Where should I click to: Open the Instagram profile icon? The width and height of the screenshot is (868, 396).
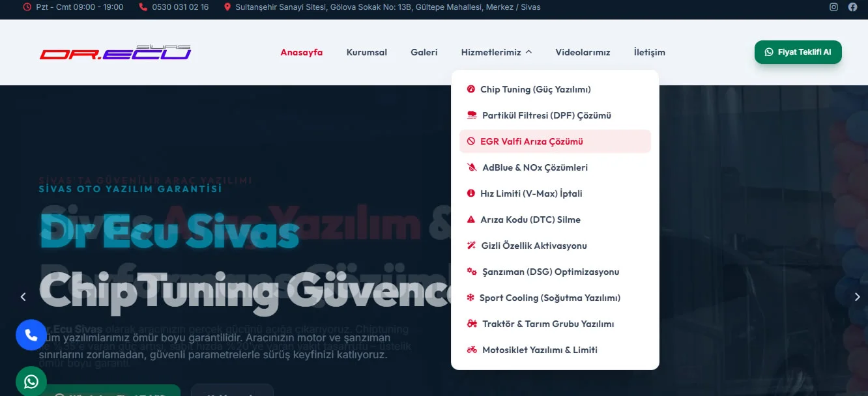833,7
